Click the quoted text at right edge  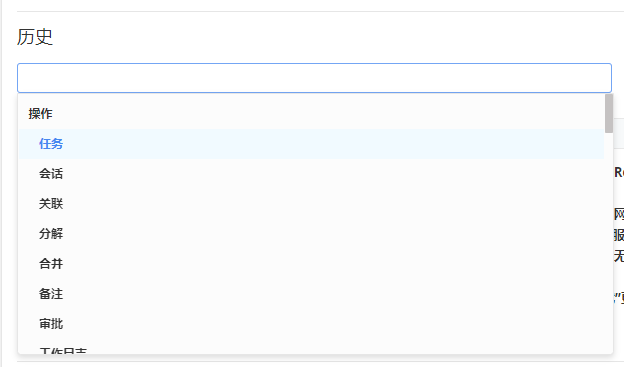[x=619, y=298]
